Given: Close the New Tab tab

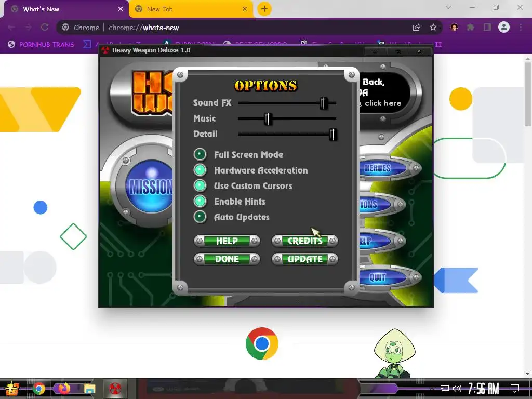Looking at the screenshot, I should pos(245,9).
